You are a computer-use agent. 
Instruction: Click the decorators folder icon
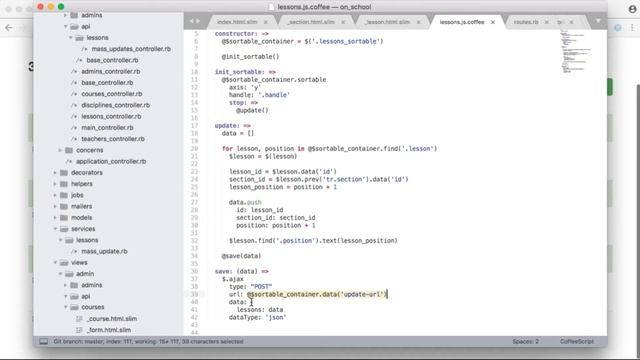[64, 173]
